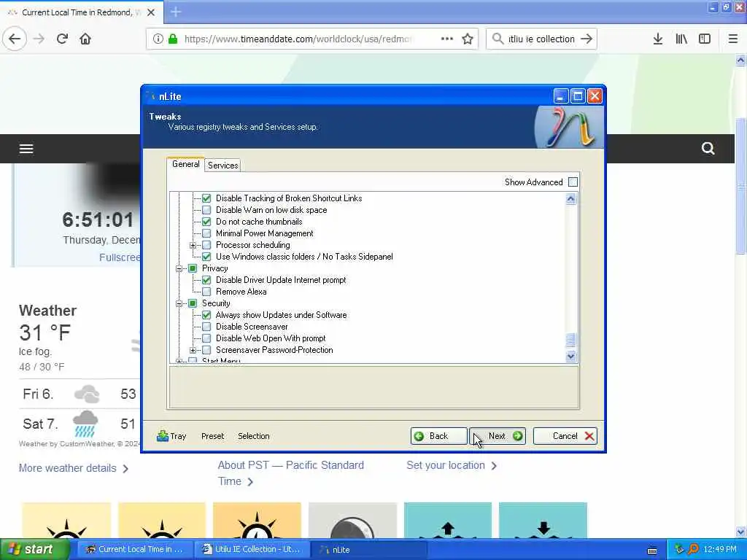
Task: Open Firefox library icon
Action: coord(681,39)
